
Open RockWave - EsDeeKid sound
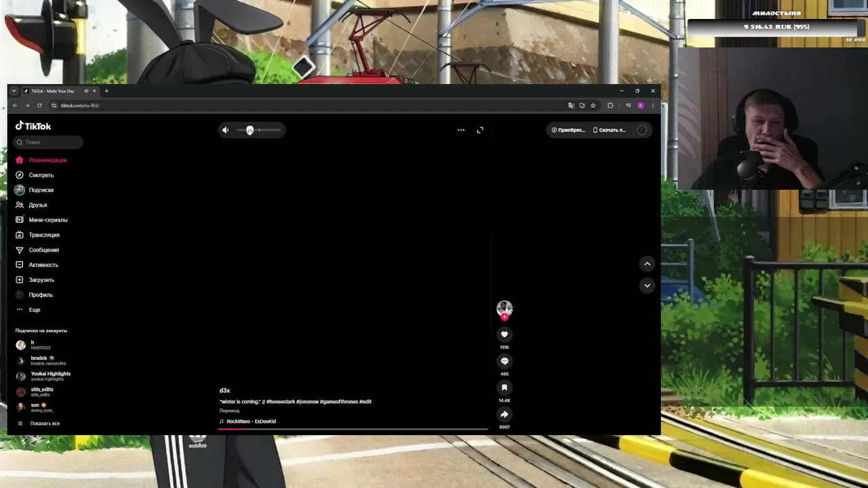tap(248, 422)
